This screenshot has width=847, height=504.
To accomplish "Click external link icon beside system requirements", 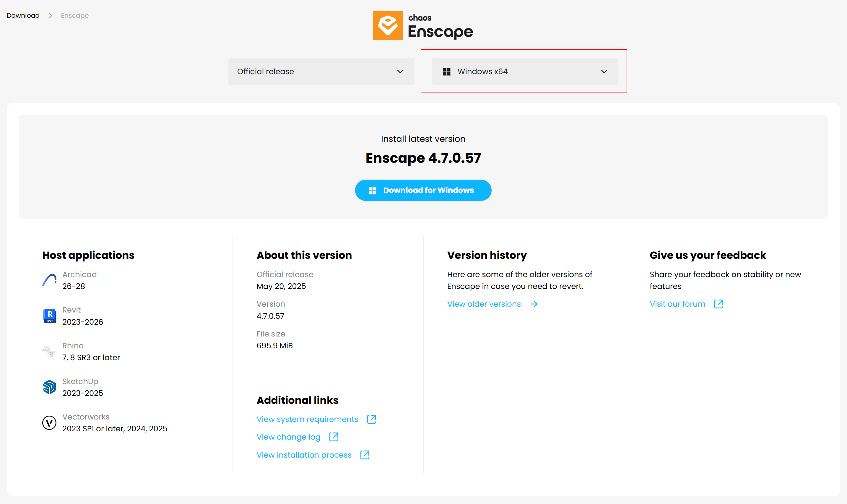I will pyautogui.click(x=372, y=419).
